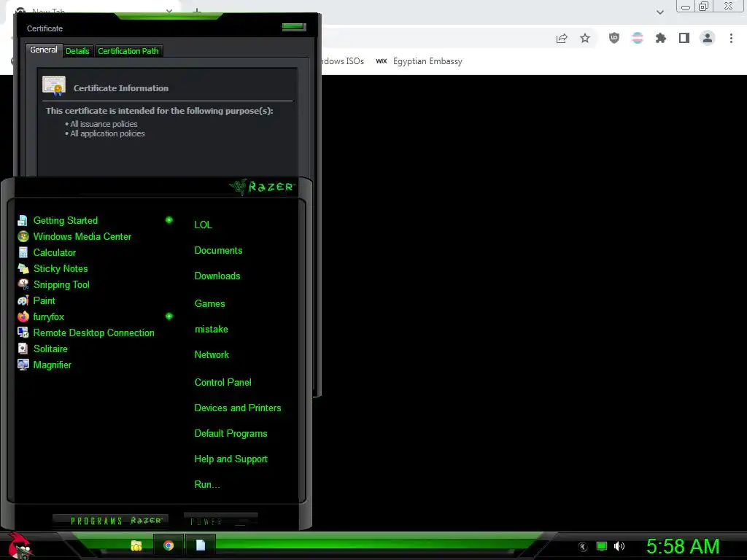This screenshot has height=560, width=747.
Task: Click the certificate icon in Certificate Information
Action: (x=54, y=86)
